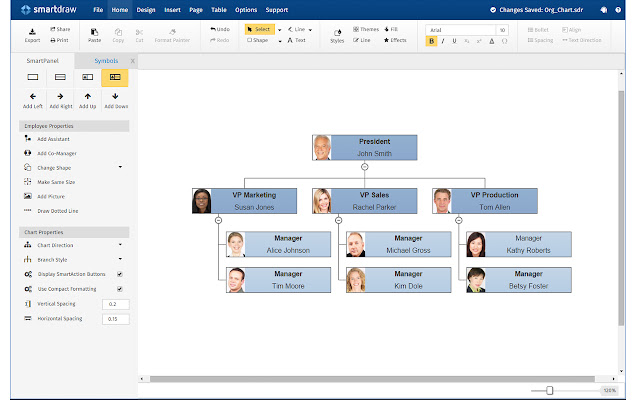Open Effects options
Screen dimensions: 640x400
point(395,40)
